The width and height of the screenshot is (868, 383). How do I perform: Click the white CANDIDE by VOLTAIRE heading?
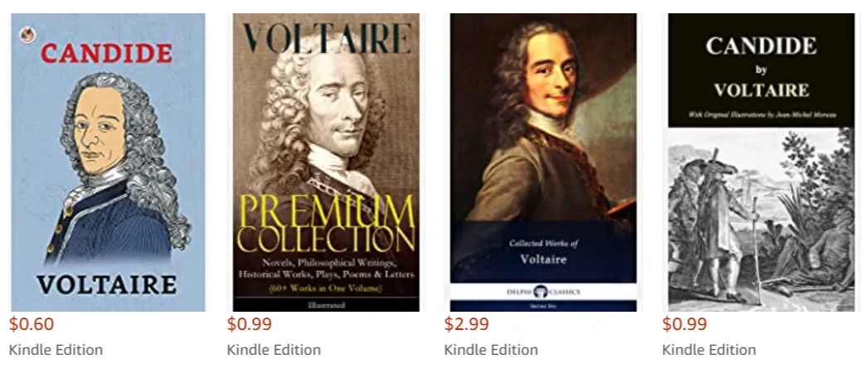[x=761, y=68]
